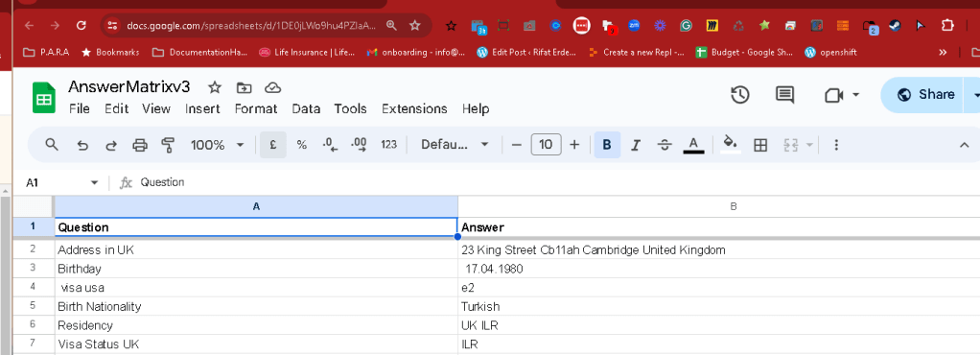Reload the browser page

tap(82, 26)
